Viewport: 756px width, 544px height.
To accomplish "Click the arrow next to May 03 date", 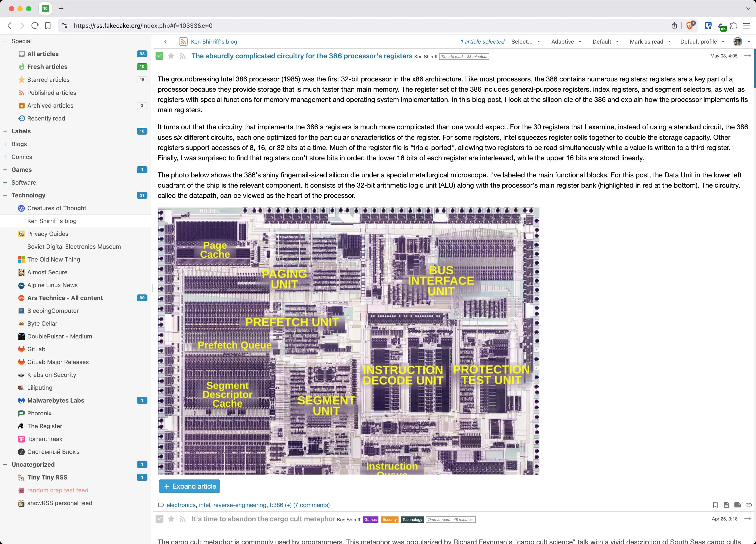I will [x=747, y=56].
